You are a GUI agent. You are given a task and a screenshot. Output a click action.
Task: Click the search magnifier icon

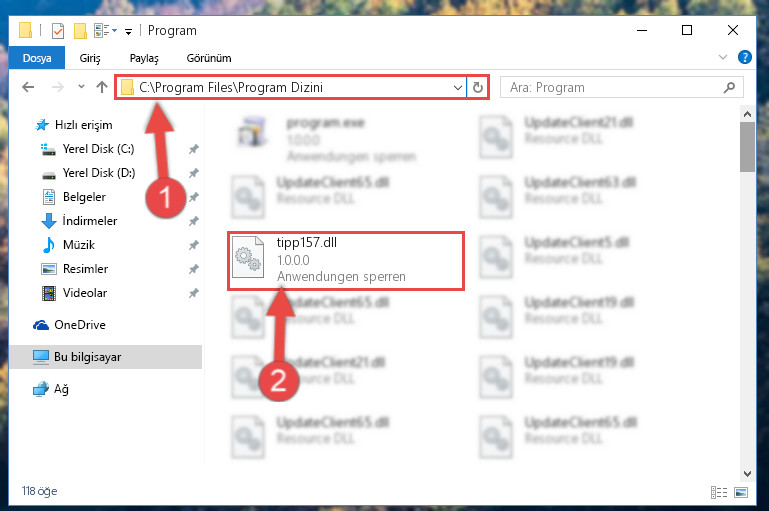(x=729, y=88)
